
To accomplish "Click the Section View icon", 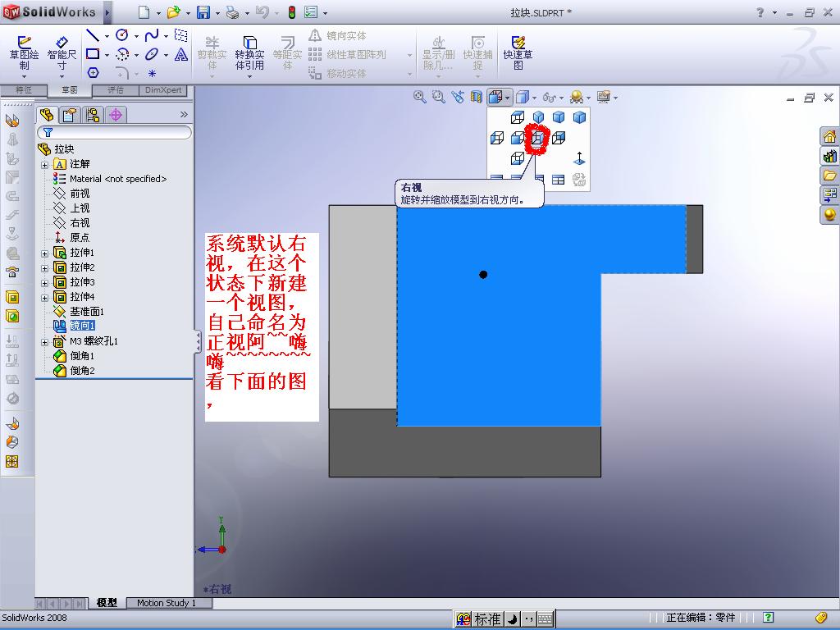I will 476,97.
